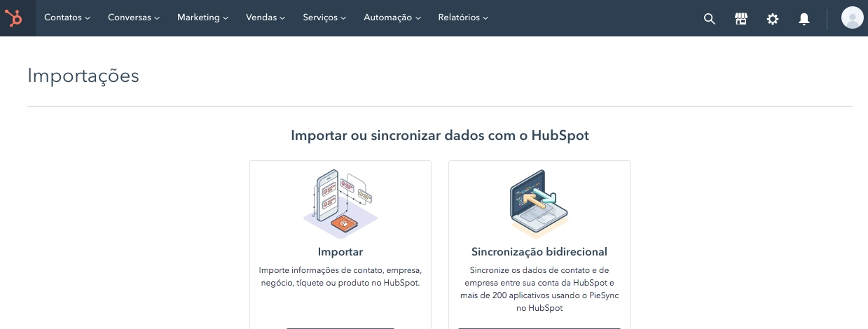868x329 pixels.
Task: Click the text 'Importe informações de contato, empresa'
Action: pos(340,270)
